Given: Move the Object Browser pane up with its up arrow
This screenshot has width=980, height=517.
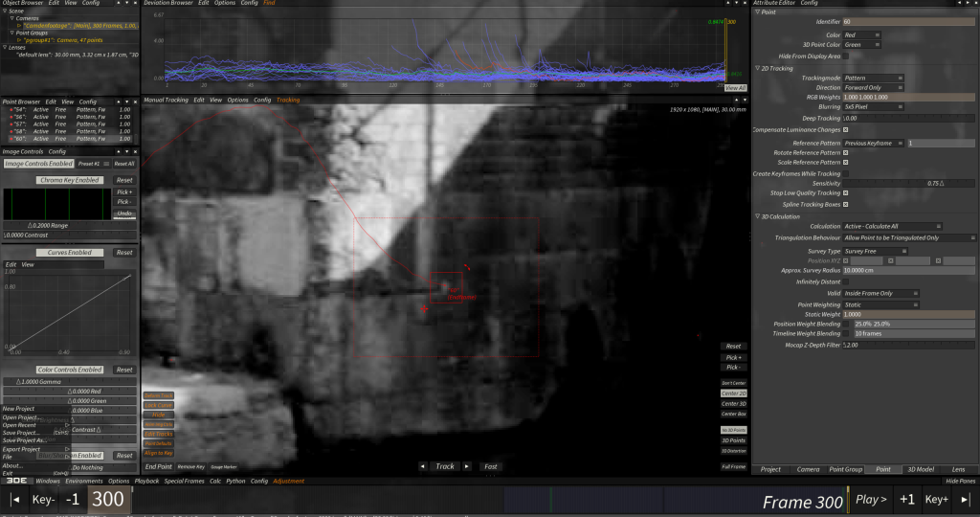Looking at the screenshot, I should [118, 3].
